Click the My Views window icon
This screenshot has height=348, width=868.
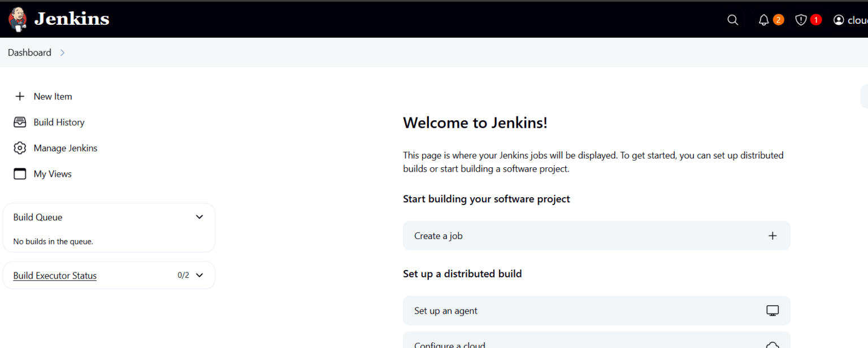tap(20, 173)
